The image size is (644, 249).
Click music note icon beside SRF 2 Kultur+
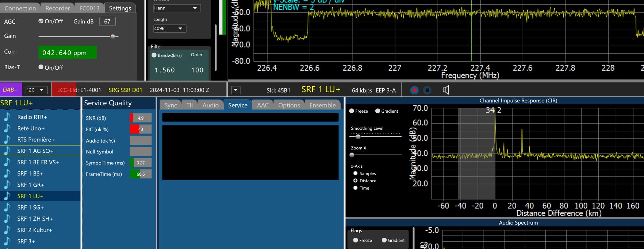7,230
